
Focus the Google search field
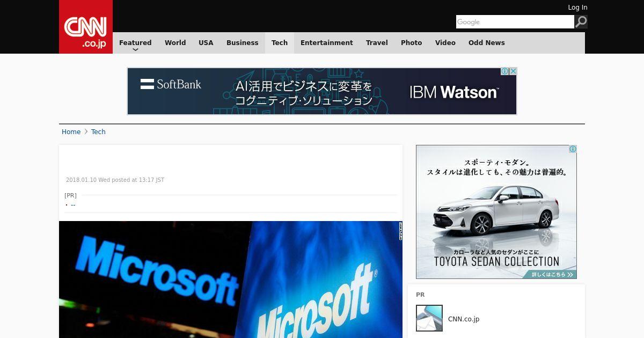[x=515, y=21]
